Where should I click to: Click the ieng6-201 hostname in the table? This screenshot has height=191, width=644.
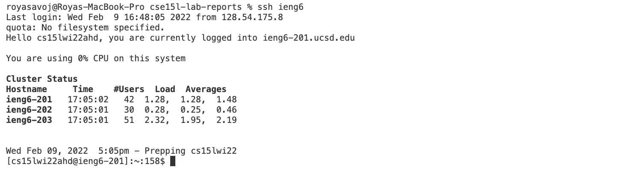pyautogui.click(x=29, y=100)
